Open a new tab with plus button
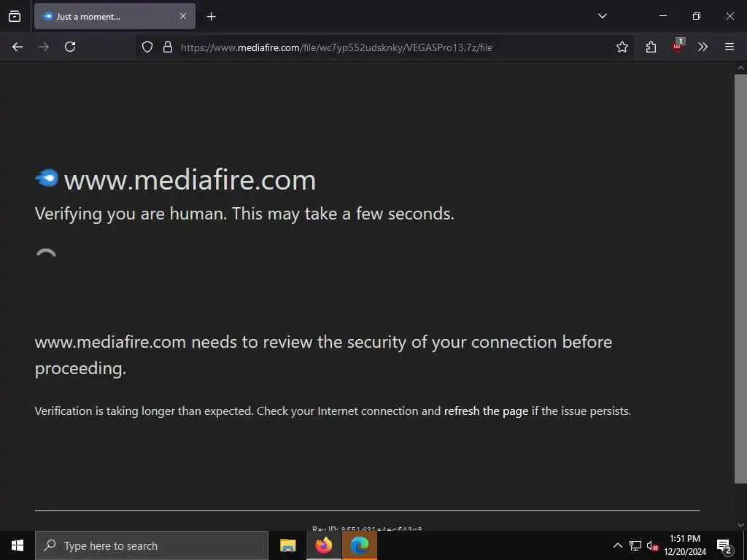This screenshot has height=560, width=747. coord(211,17)
